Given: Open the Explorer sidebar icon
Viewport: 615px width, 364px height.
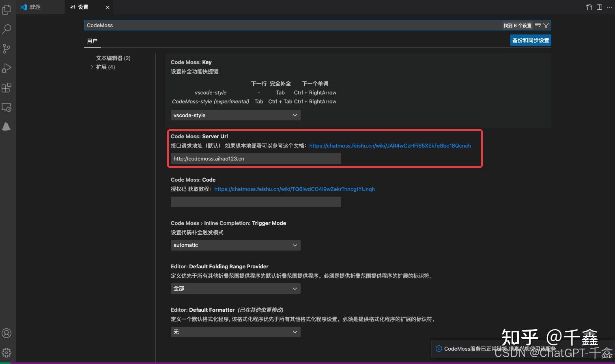Looking at the screenshot, I should click(6, 9).
